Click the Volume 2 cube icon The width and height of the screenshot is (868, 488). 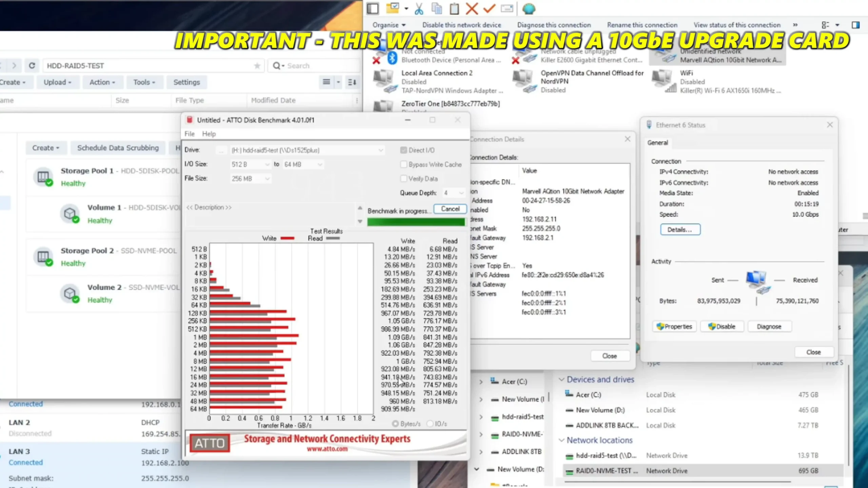70,293
